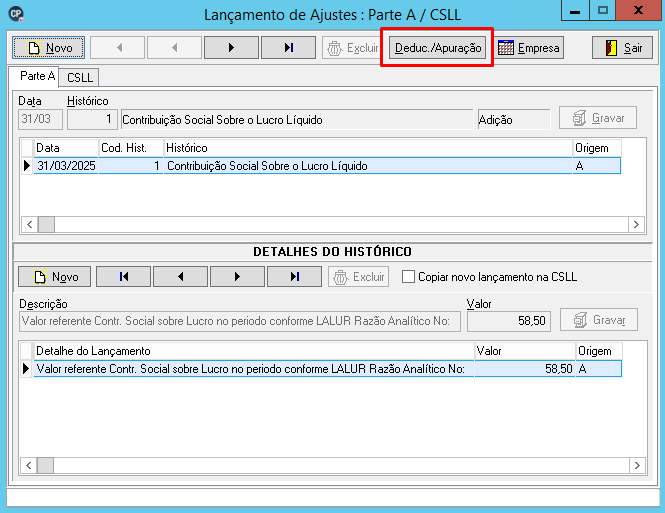
Task: Go to next record in top toolbar
Action: 231,47
